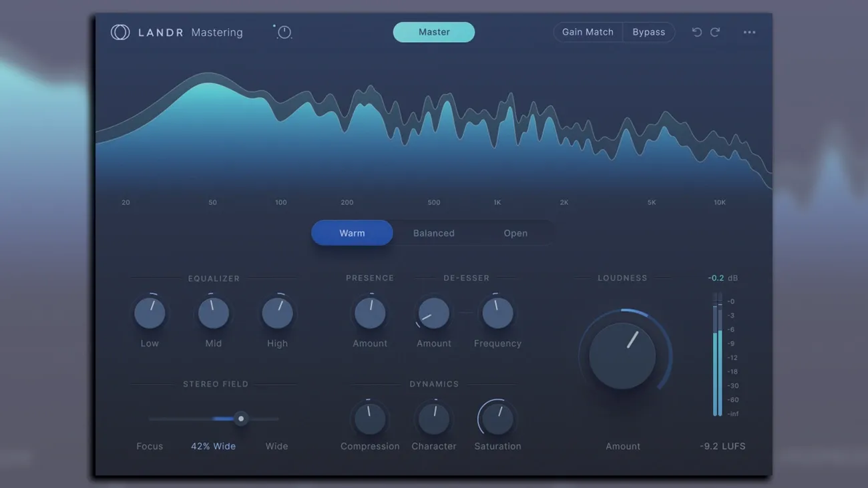The image size is (868, 488).
Task: Click the De-Esser Amount knob
Action: click(x=434, y=312)
